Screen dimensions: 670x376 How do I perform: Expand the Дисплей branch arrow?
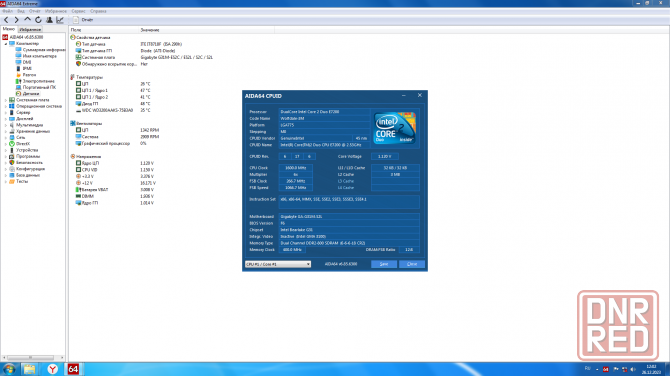(6, 119)
